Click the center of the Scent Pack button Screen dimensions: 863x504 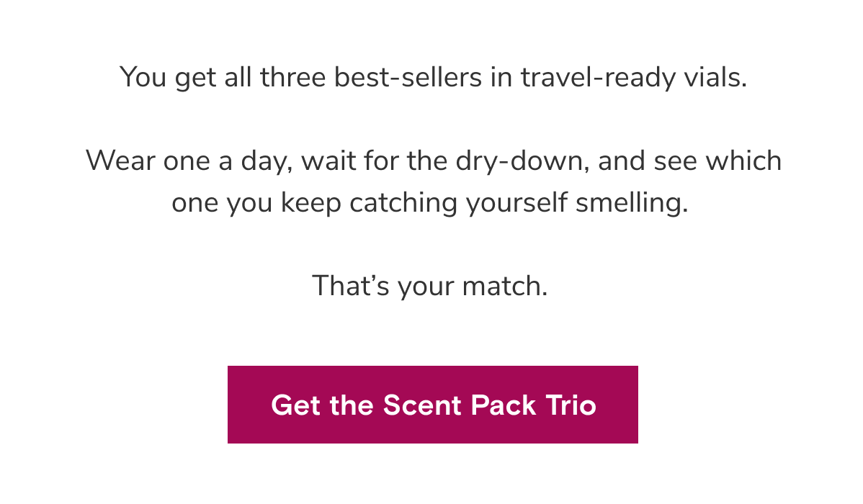(x=432, y=405)
